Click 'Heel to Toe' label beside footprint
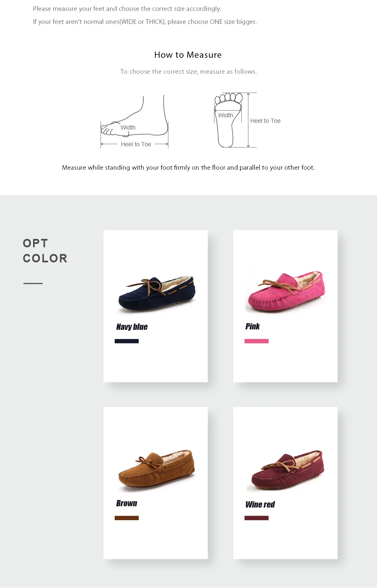377x588 pixels. pyautogui.click(x=266, y=121)
